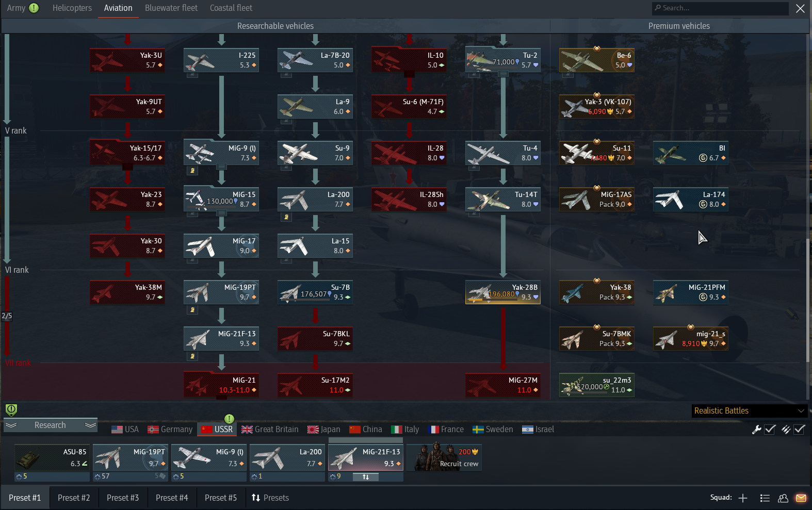Select the Yak-28B bomber card
The height and width of the screenshot is (510, 812).
(x=503, y=292)
